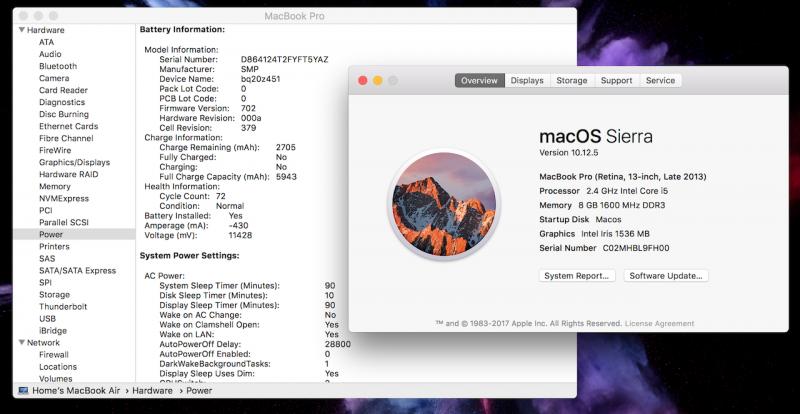Select USB in the sidebar list
The image size is (800, 414).
tap(47, 318)
